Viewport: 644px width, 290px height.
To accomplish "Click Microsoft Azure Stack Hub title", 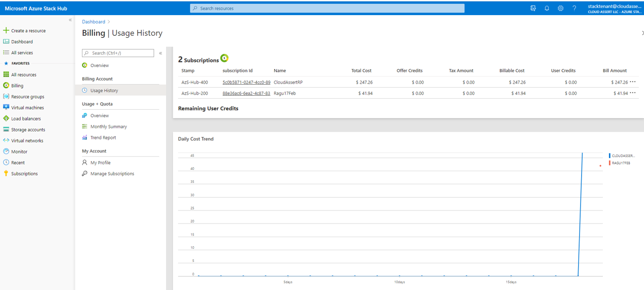I will [x=36, y=9].
